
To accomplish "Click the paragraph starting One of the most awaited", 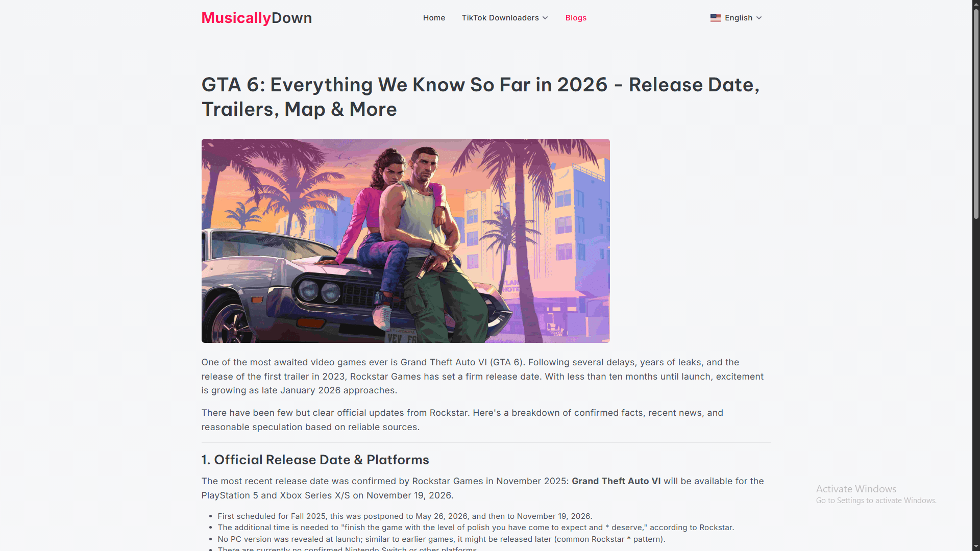I will click(482, 377).
